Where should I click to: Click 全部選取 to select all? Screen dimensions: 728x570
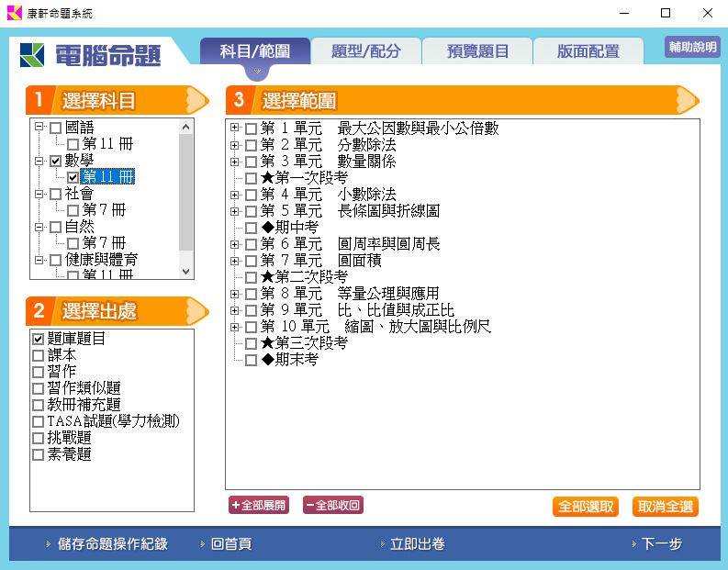586,507
